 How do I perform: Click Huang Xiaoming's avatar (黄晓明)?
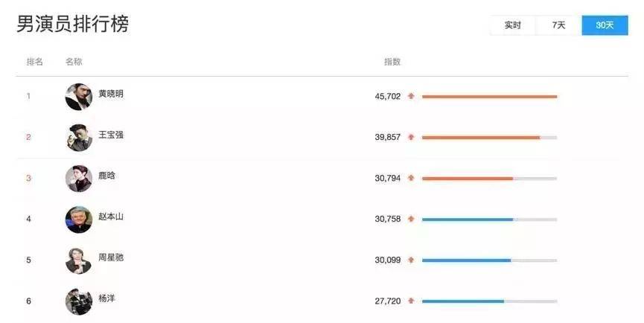[x=79, y=97]
